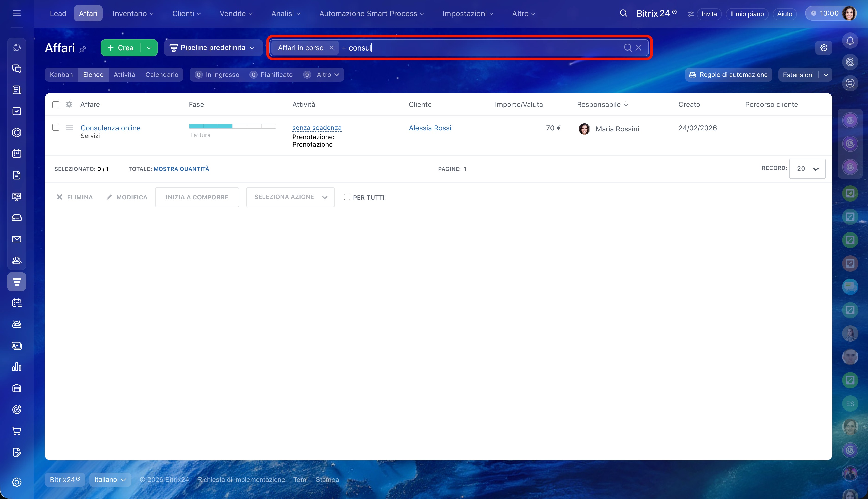868x499 pixels.
Task: Open the shopping cart sidebar icon
Action: click(16, 431)
